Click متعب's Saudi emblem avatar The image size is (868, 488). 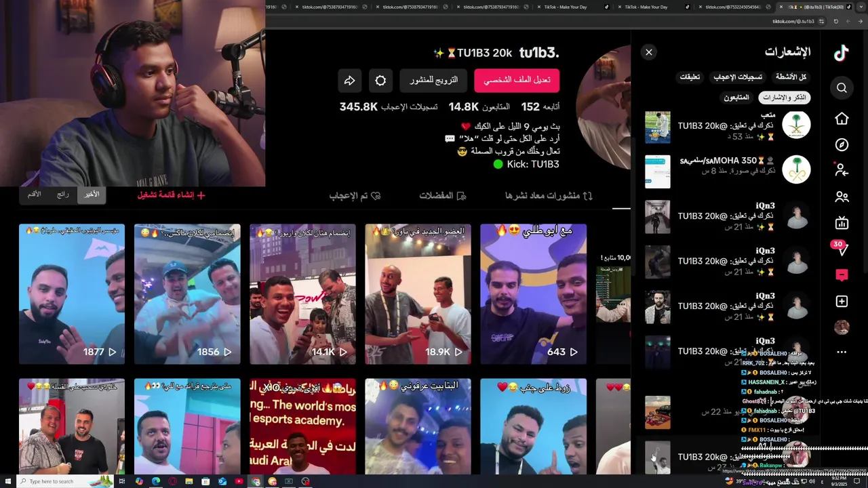[796, 125]
